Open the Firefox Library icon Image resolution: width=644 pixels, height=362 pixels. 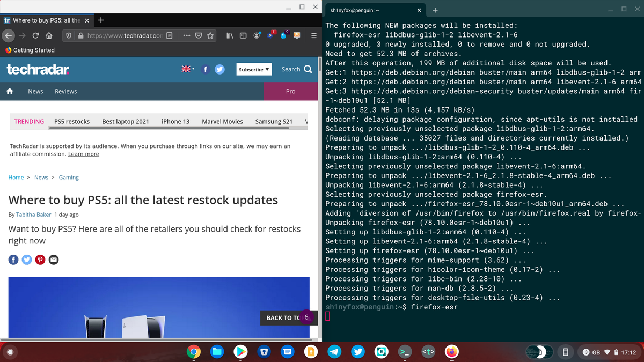[x=230, y=35]
